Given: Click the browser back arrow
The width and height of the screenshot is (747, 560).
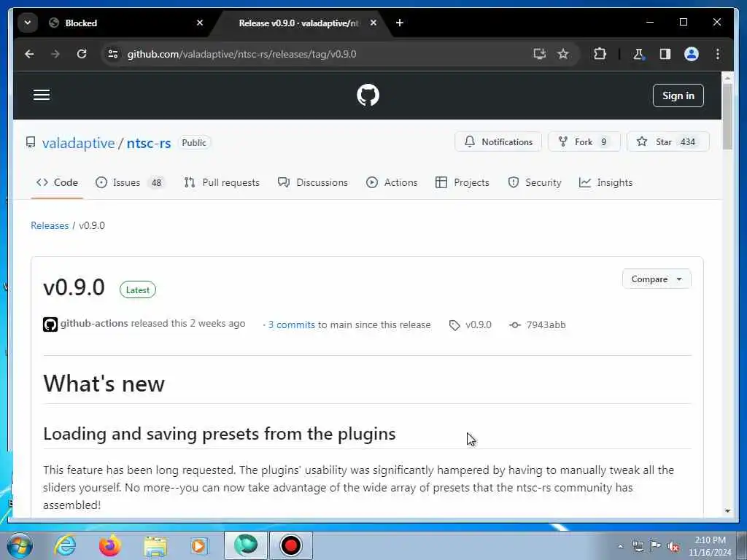Looking at the screenshot, I should [29, 54].
